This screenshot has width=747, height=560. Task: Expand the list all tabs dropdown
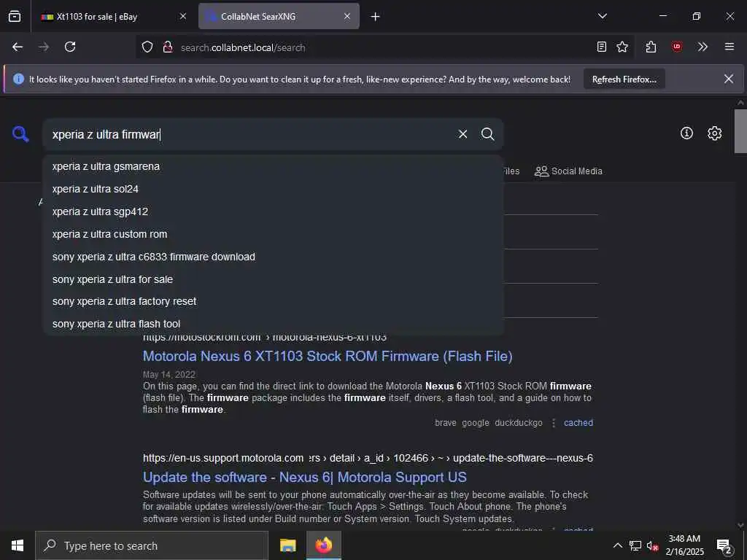click(x=603, y=16)
